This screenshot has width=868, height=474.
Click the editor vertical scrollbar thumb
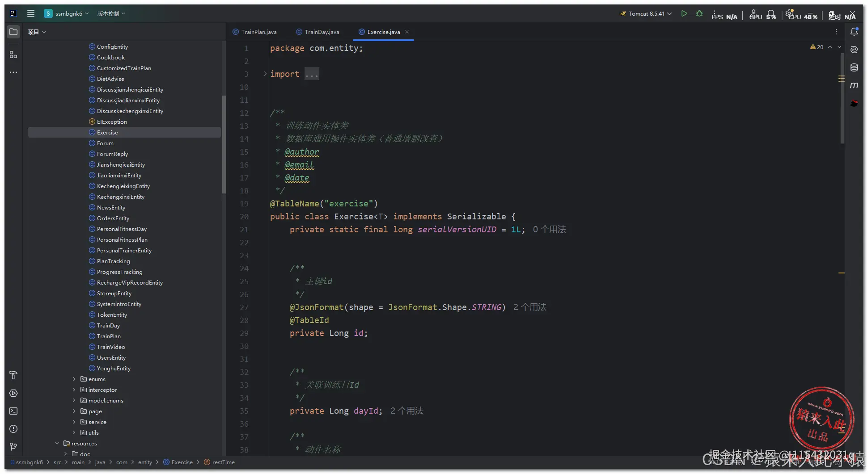[843, 98]
